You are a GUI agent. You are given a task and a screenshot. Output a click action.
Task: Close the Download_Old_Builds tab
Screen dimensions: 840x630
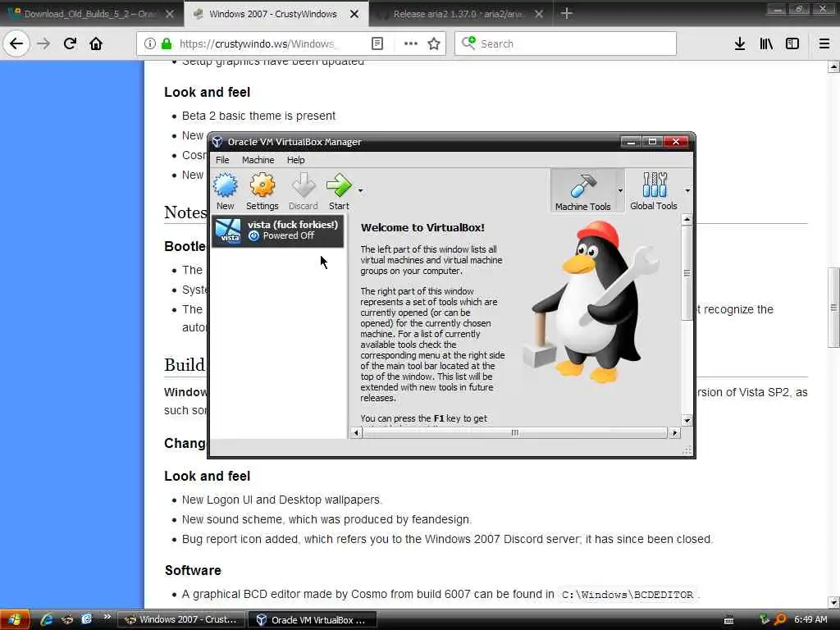click(x=169, y=14)
